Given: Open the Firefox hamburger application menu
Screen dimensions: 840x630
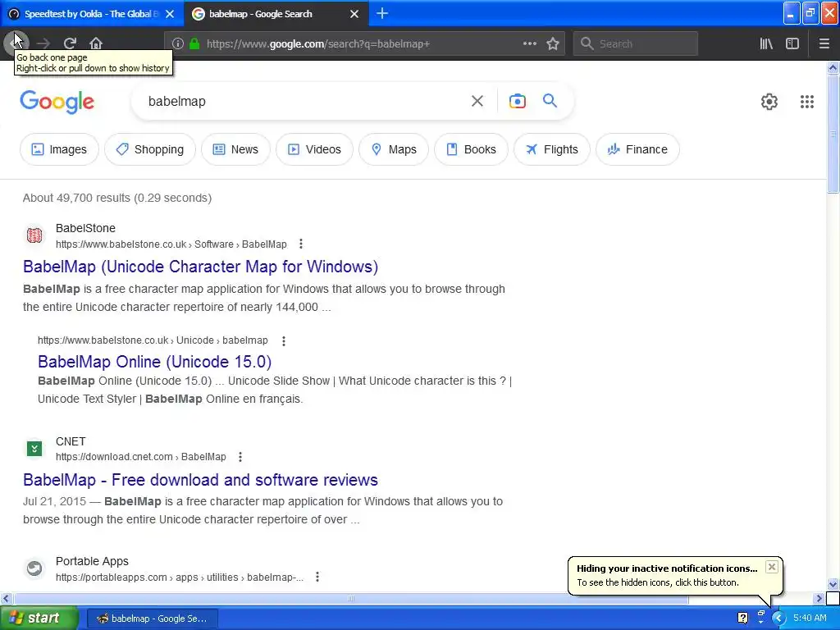Looking at the screenshot, I should 824,43.
